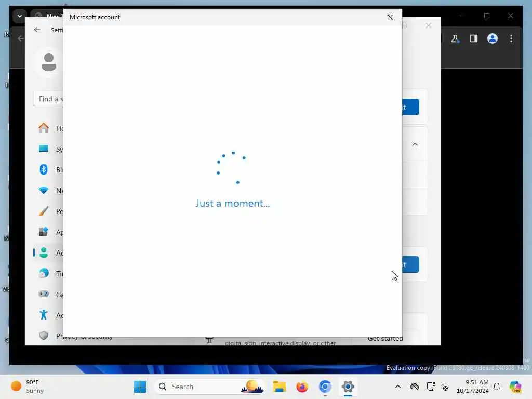Open Chrome Labs flask icon
The width and height of the screenshot is (532, 399).
click(455, 38)
